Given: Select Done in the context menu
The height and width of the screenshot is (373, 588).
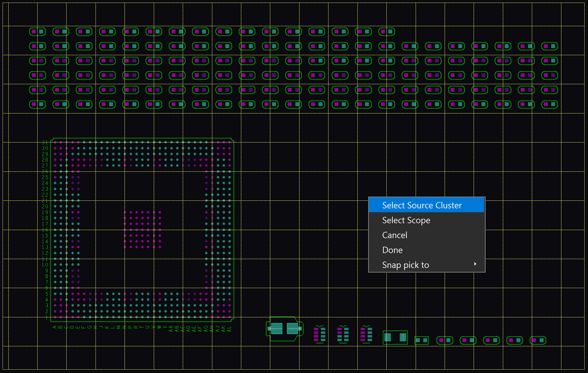Looking at the screenshot, I should (426, 250).
